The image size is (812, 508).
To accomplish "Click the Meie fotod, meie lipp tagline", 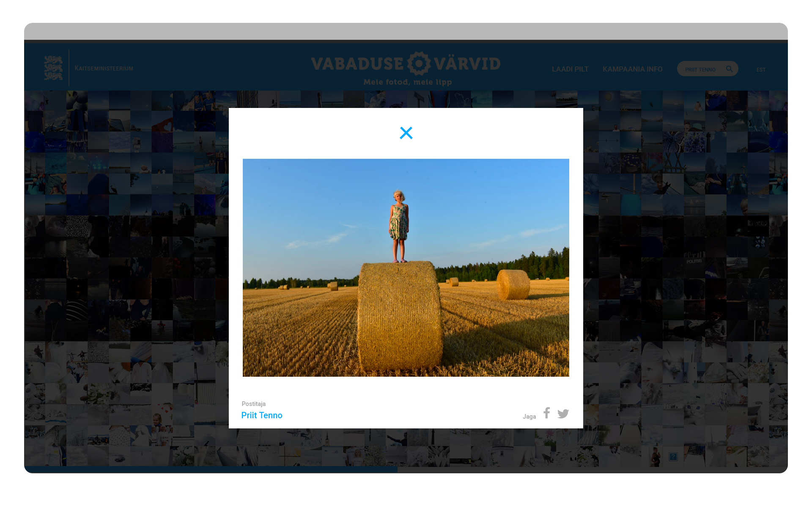I will coord(407,82).
